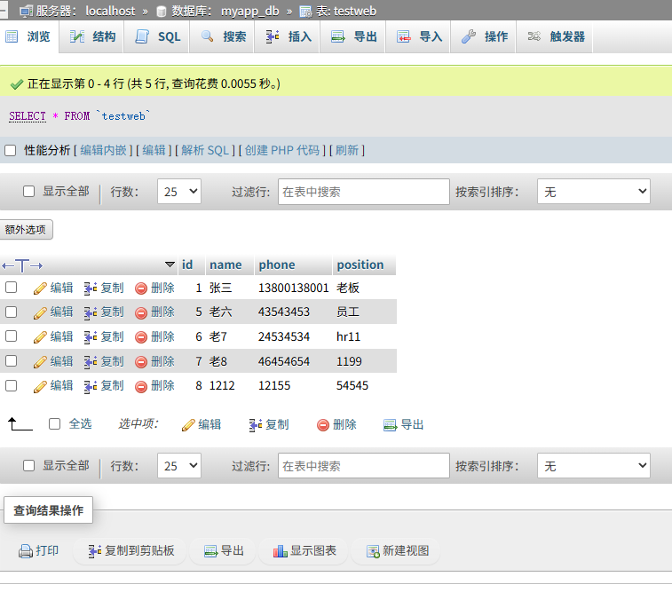
Task: Open the top 按索引排序 sort dropdown
Action: click(594, 192)
